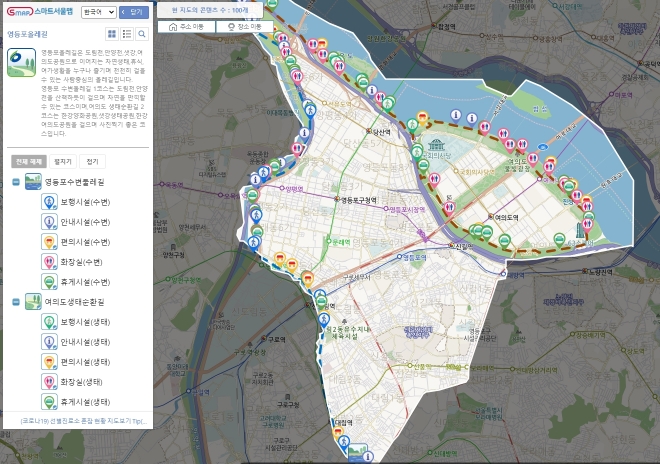Open the 코로나19 선별진료소 Tip link
Image resolution: width=660 pixels, height=464 pixels.
[x=76, y=421]
